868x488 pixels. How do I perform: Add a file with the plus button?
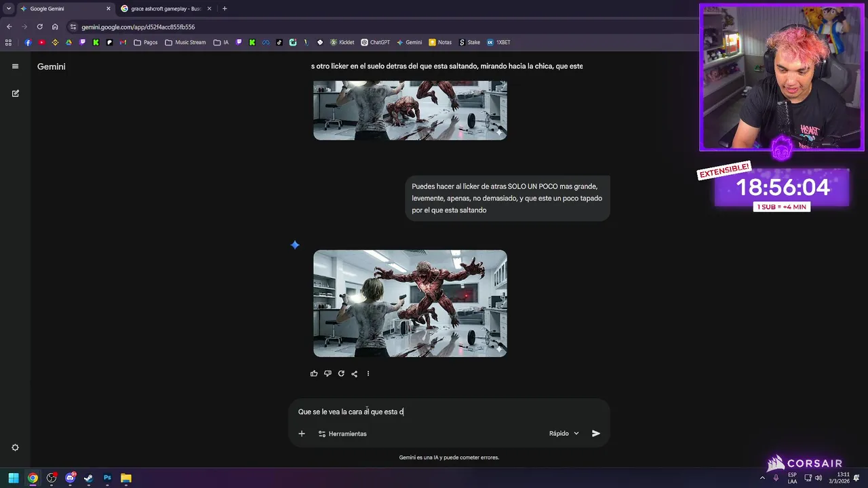tap(302, 434)
